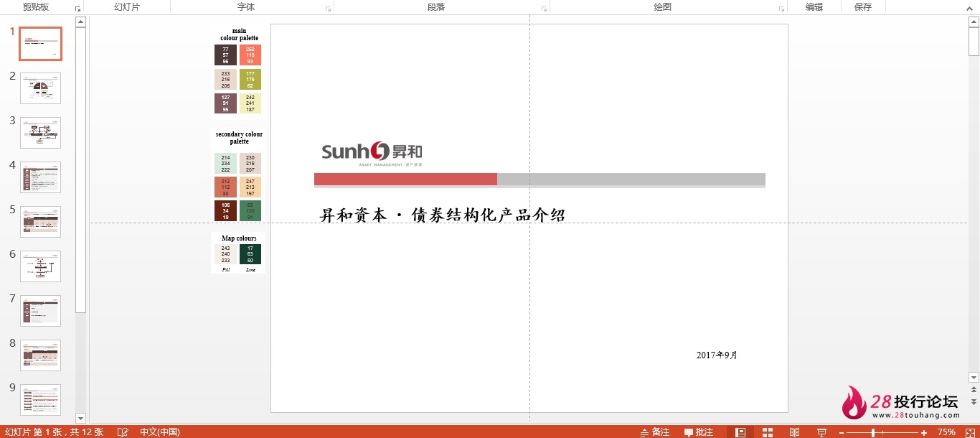Switch to Reading view
This screenshot has width=980, height=438.
coord(794,432)
